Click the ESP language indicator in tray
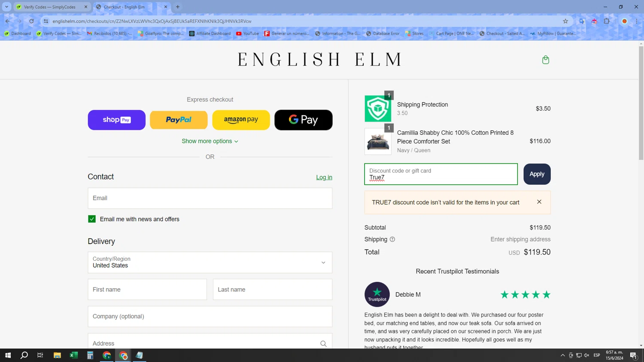The height and width of the screenshot is (362, 644). [x=597, y=355]
